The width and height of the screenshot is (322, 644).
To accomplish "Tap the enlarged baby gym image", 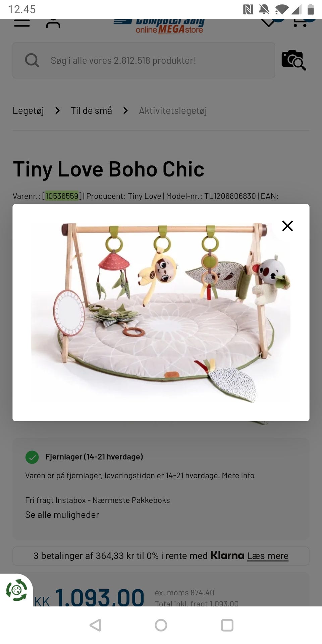I will pyautogui.click(x=161, y=312).
